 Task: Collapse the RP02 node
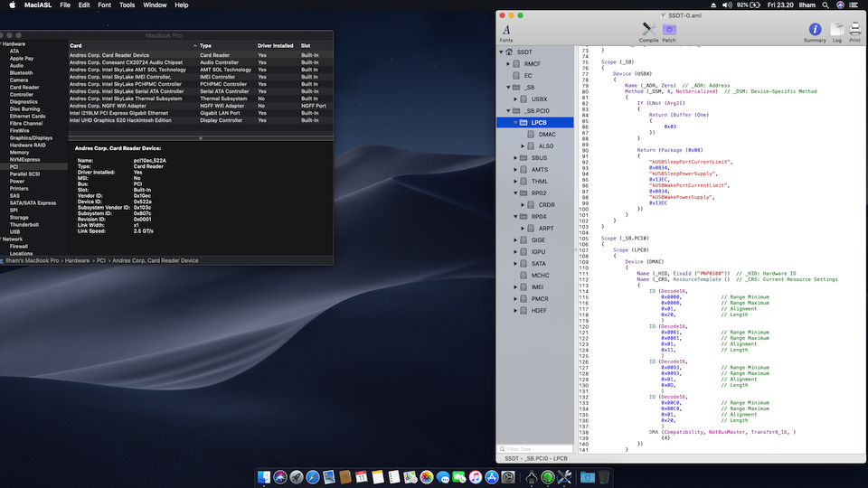coord(515,193)
